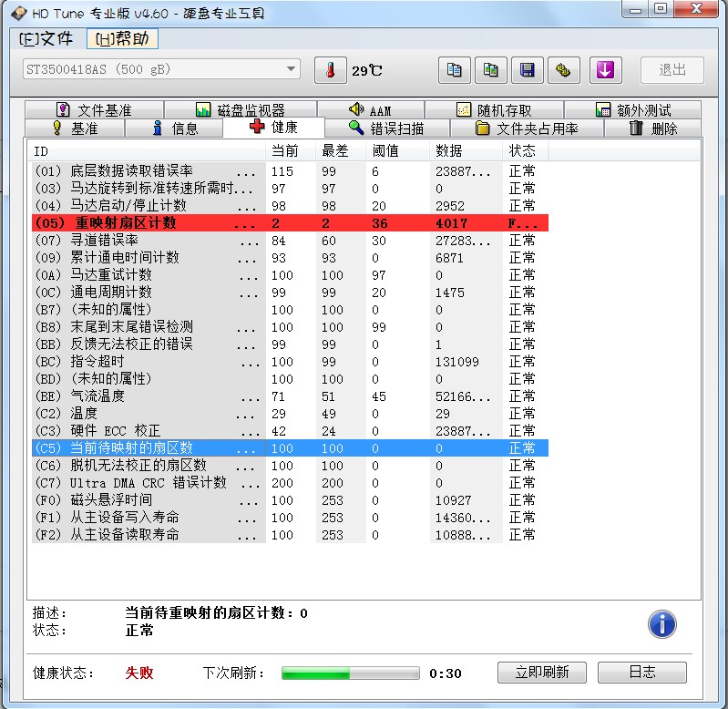Open the 文件 menu
The height and width of the screenshot is (709, 728).
[46, 38]
